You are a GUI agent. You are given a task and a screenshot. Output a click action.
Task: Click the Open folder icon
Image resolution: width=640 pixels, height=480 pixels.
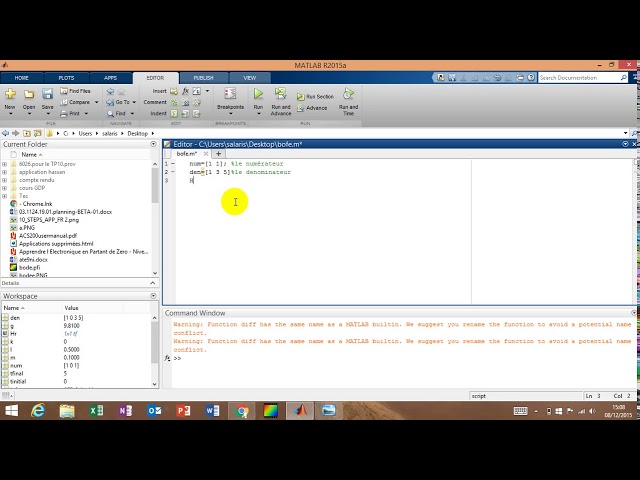coord(29,94)
